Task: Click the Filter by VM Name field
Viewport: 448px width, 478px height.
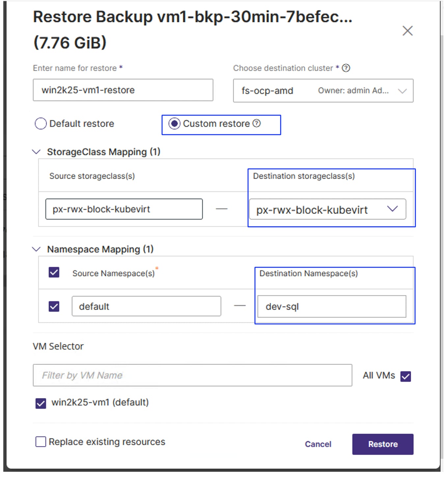Action: pos(192,375)
